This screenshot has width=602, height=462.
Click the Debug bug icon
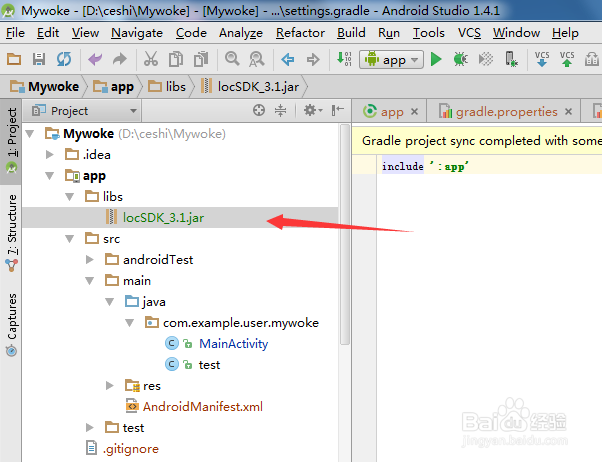(460, 60)
